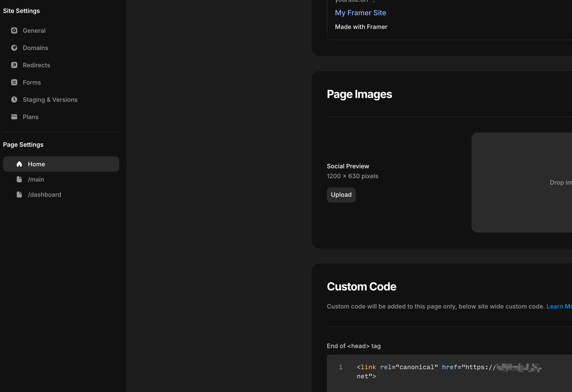This screenshot has width=572, height=392.
Task: Select the /main page settings
Action: pyautogui.click(x=36, y=179)
